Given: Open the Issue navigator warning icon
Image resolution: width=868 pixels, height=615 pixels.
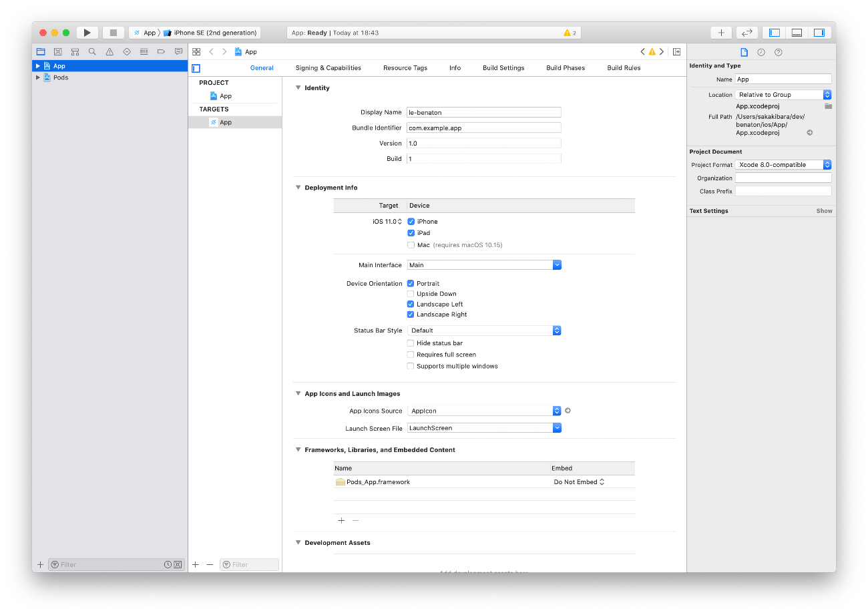Looking at the screenshot, I should pos(110,51).
